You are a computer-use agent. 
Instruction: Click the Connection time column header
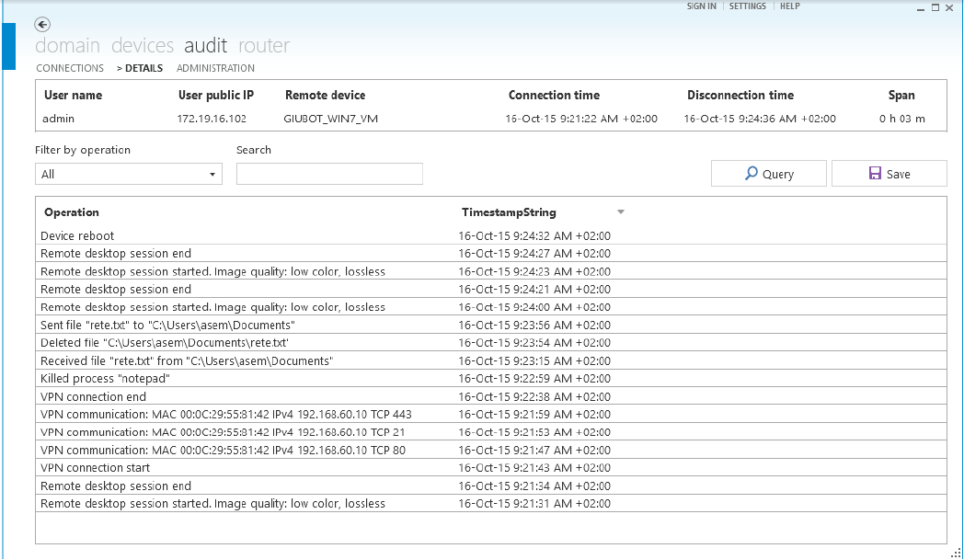coord(554,96)
